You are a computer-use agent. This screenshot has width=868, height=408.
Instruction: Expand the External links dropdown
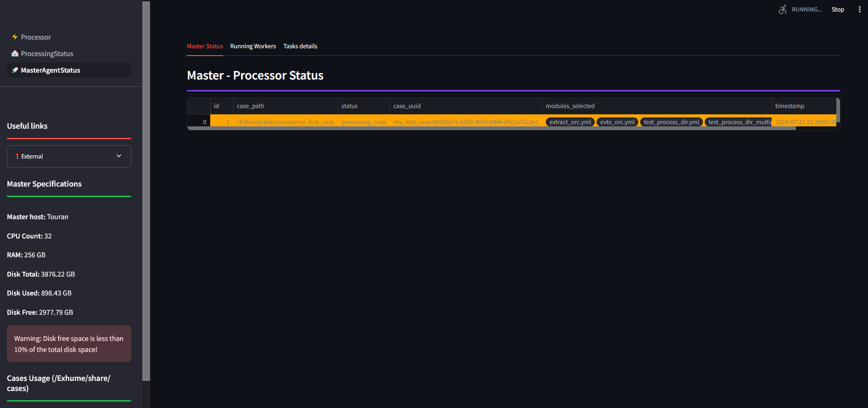pos(69,156)
